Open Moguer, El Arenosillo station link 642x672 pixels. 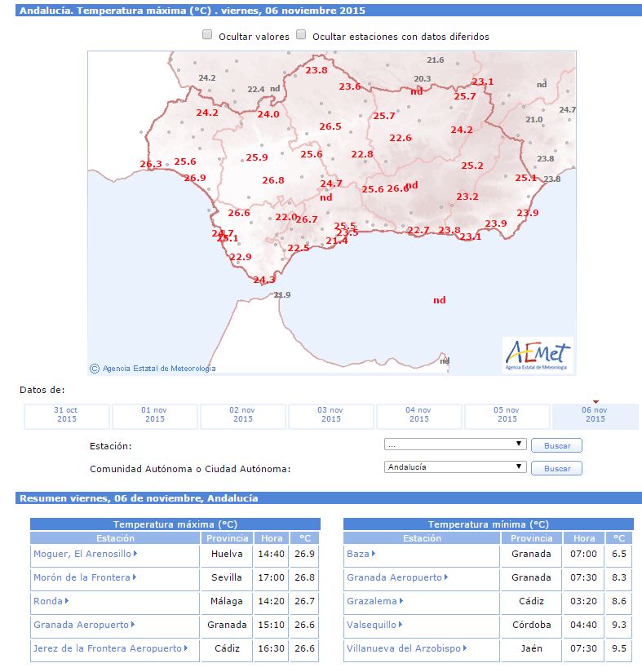pyautogui.click(x=82, y=554)
